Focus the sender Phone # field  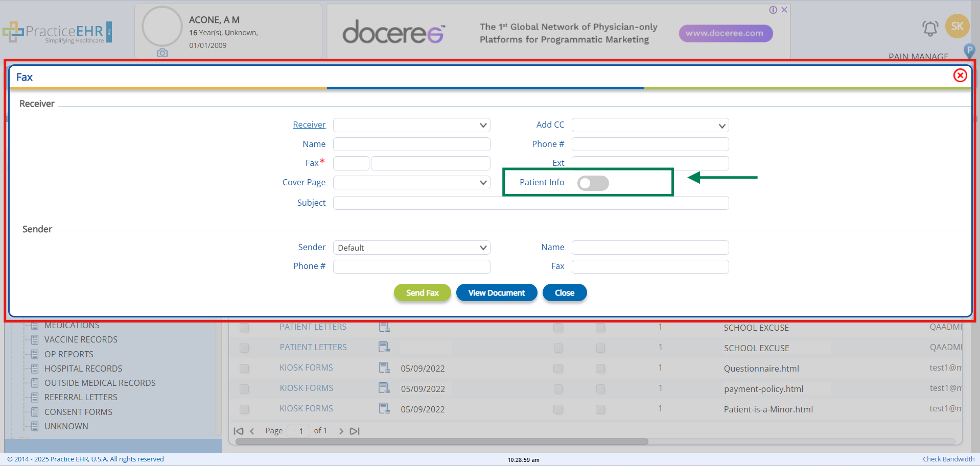[x=411, y=266]
